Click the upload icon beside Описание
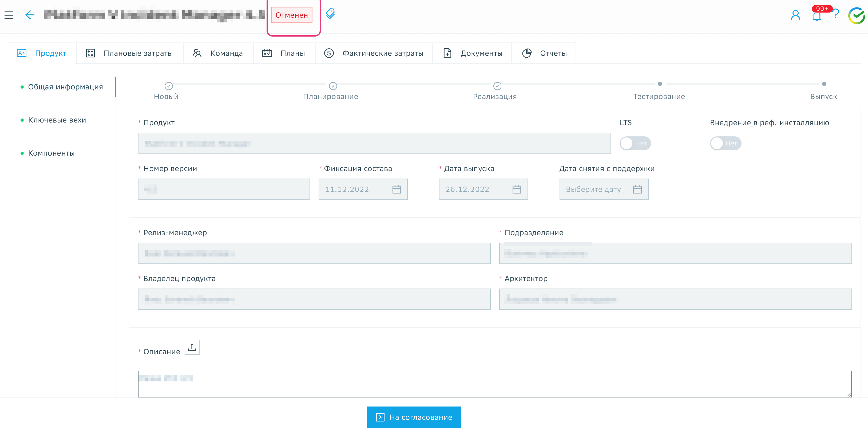This screenshot has height=434, width=868. pos(192,347)
